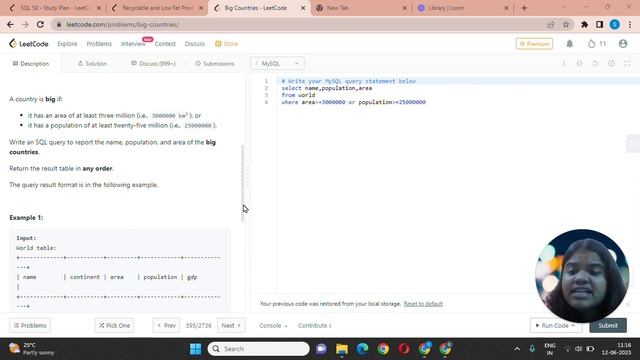Open the LeetCode profile avatar menu
Viewport: 640px width, 360px height.
click(x=623, y=44)
